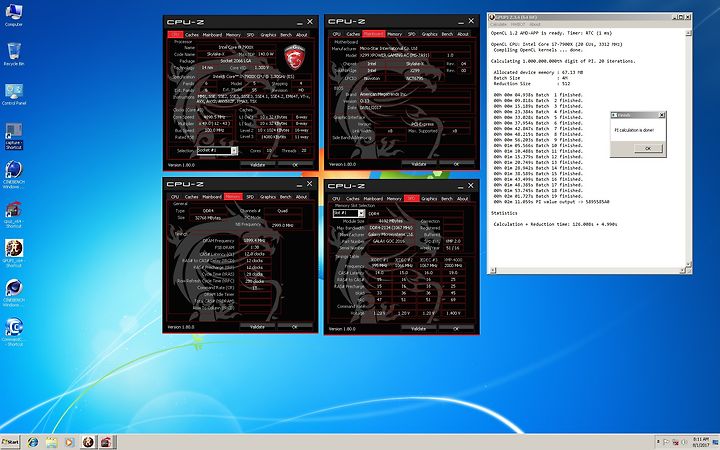Click OK in the Memory CPU-Z window
The width and height of the screenshot is (720, 450).
click(295, 327)
